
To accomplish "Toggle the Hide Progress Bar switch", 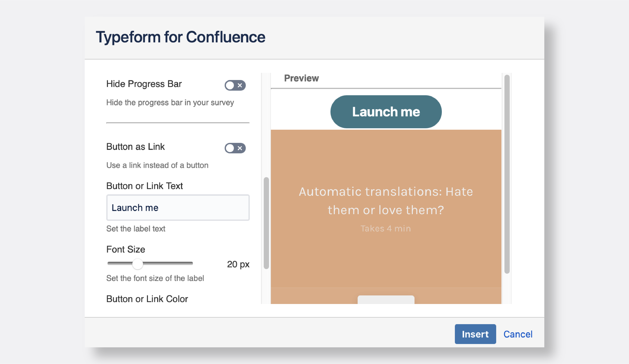I will click(235, 85).
